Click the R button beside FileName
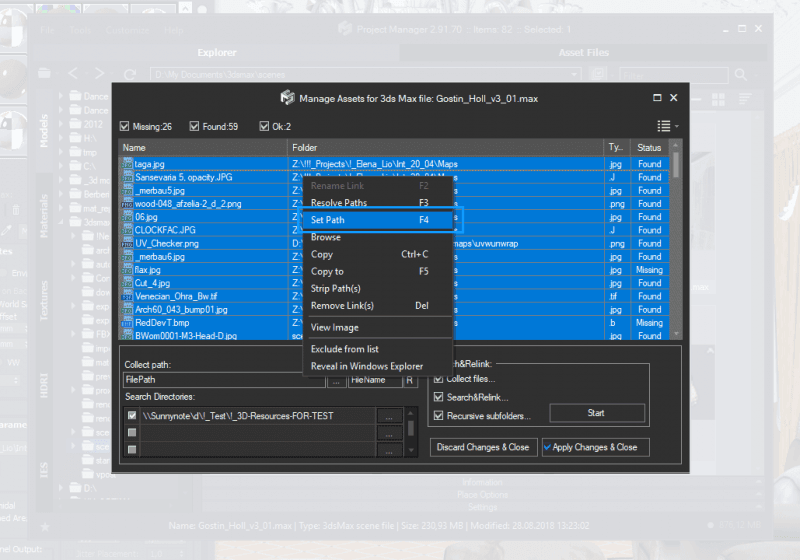 coord(409,380)
